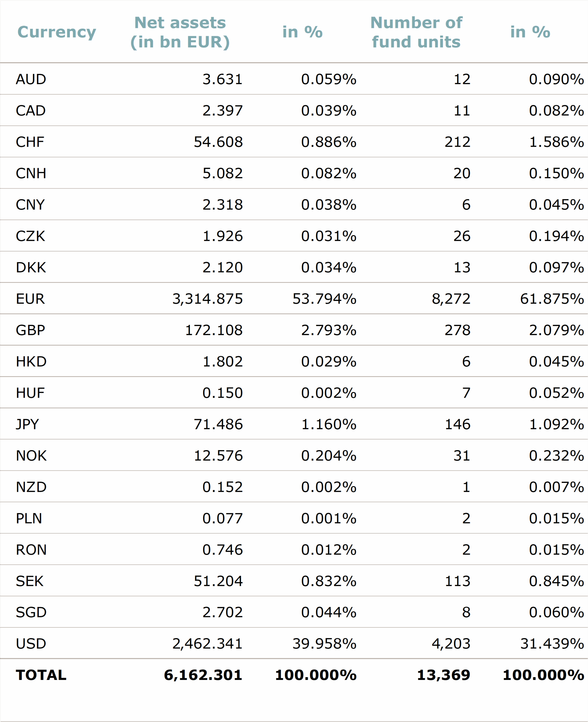The image size is (588, 722).
Task: Select the total net assets 6,162.301
Action: (x=203, y=675)
